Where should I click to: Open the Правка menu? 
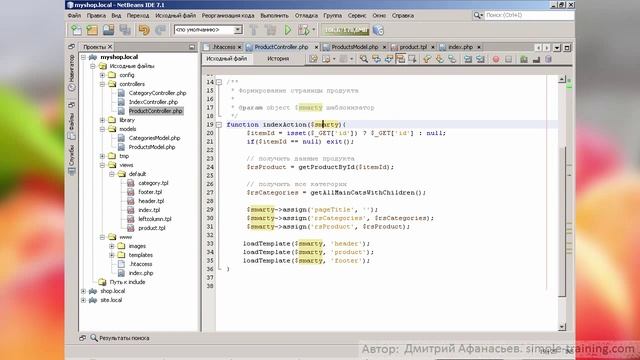coord(96,15)
